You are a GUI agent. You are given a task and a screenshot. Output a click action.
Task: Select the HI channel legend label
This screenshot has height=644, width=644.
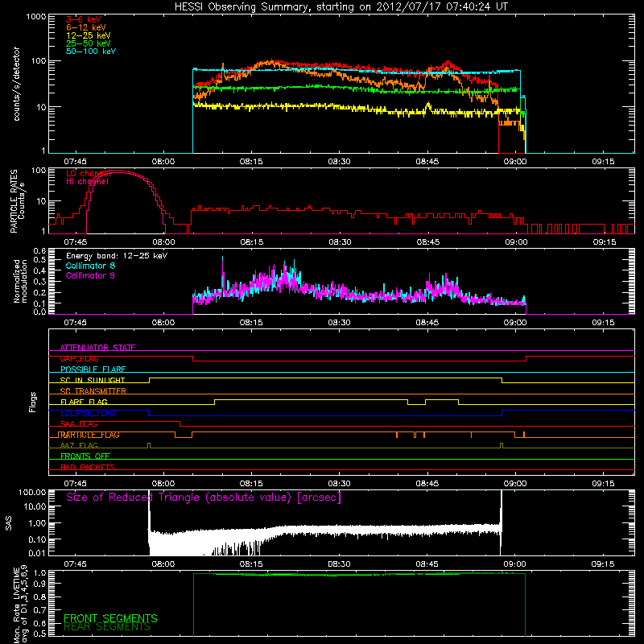[x=87, y=181]
